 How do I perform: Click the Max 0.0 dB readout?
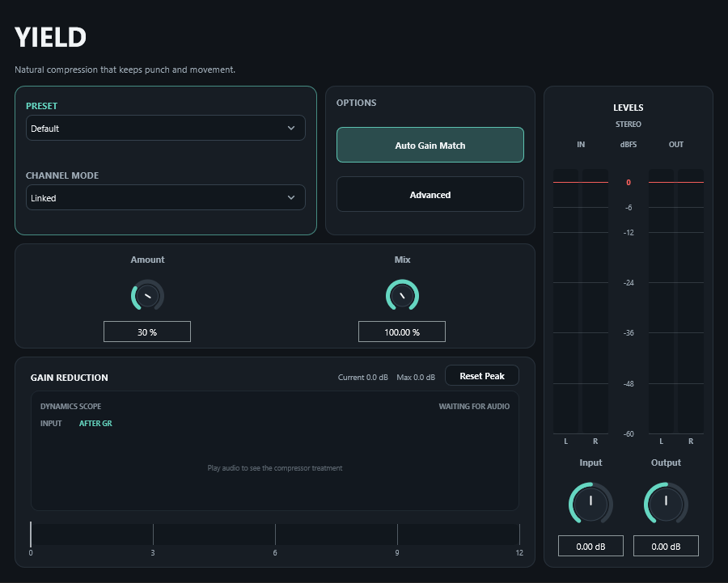[x=416, y=378]
